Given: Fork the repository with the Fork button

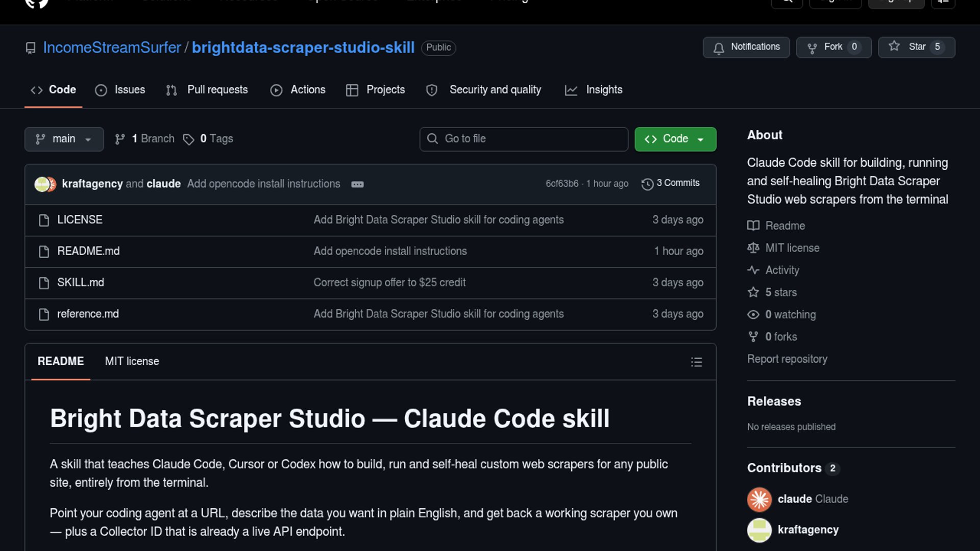Looking at the screenshot, I should point(834,47).
